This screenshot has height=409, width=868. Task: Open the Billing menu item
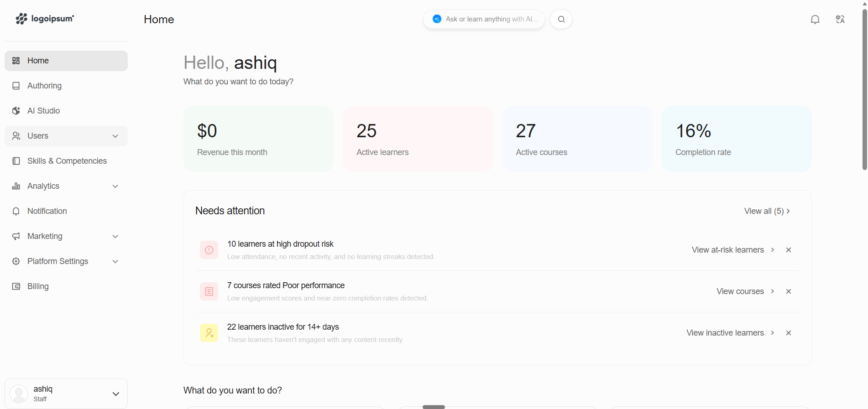click(66, 286)
